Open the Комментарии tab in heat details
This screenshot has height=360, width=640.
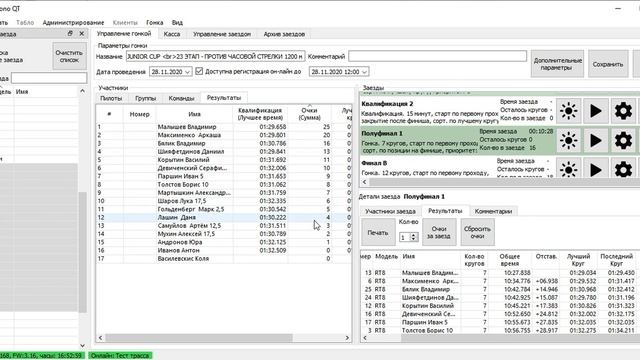click(493, 211)
